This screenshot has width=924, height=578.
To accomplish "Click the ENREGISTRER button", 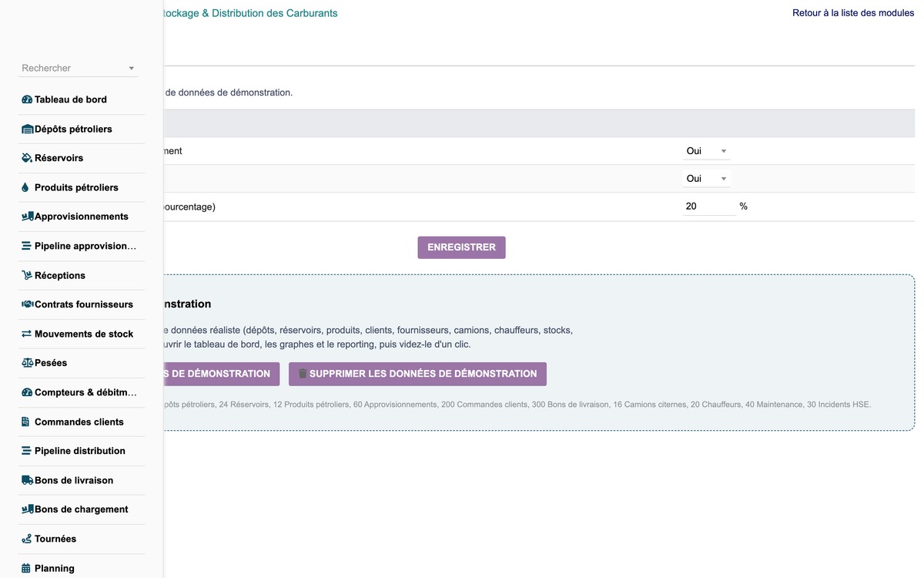I will (462, 247).
